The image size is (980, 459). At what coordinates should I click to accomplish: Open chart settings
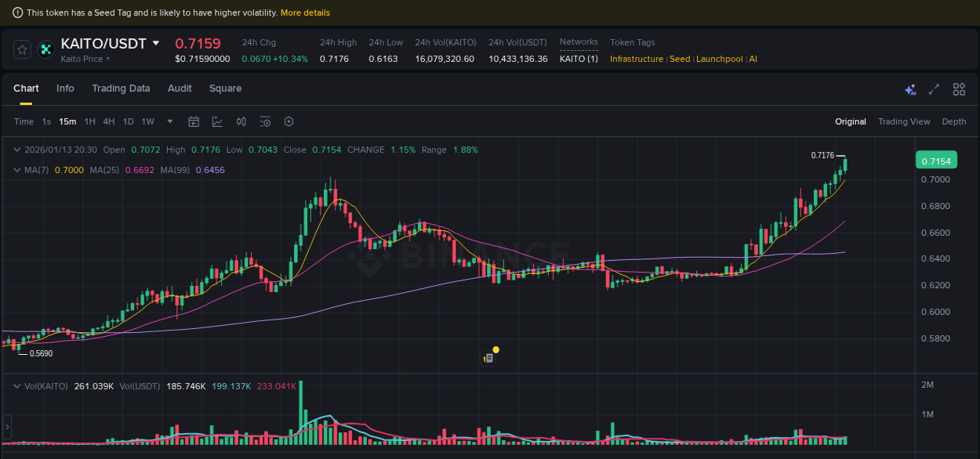pyautogui.click(x=289, y=121)
